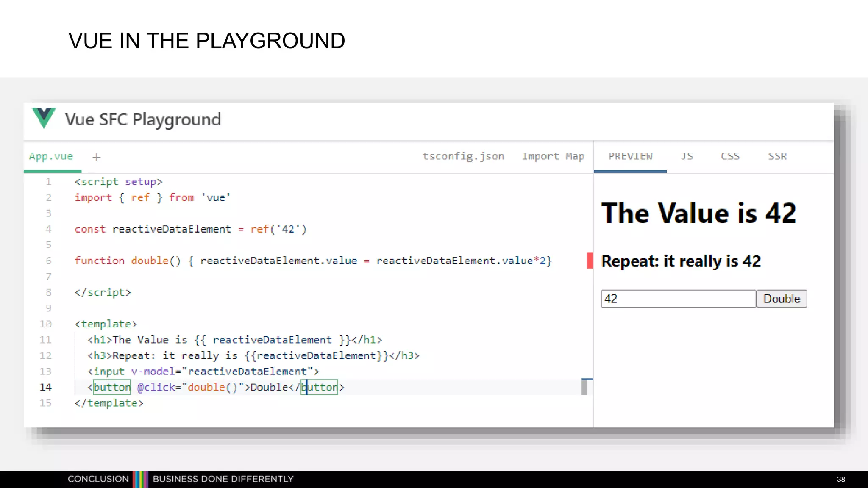Click the '<h3>Repeat: it really is' code line

coord(253,355)
